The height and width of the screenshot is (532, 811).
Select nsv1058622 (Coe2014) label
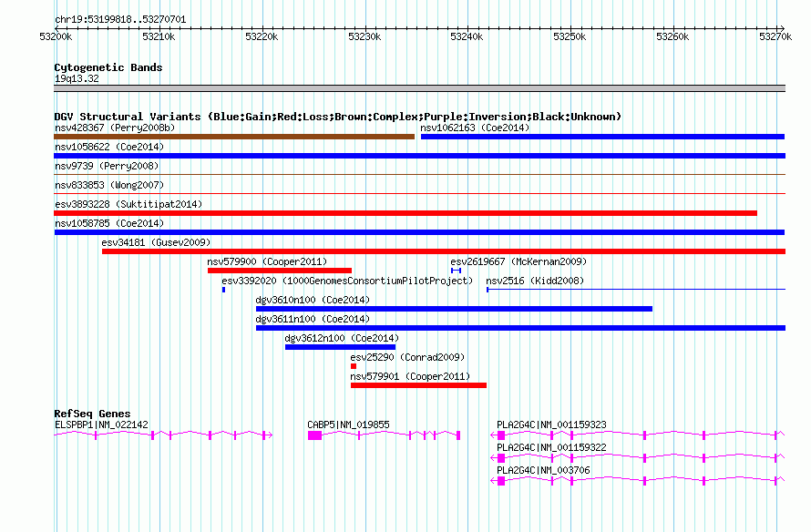point(109,147)
